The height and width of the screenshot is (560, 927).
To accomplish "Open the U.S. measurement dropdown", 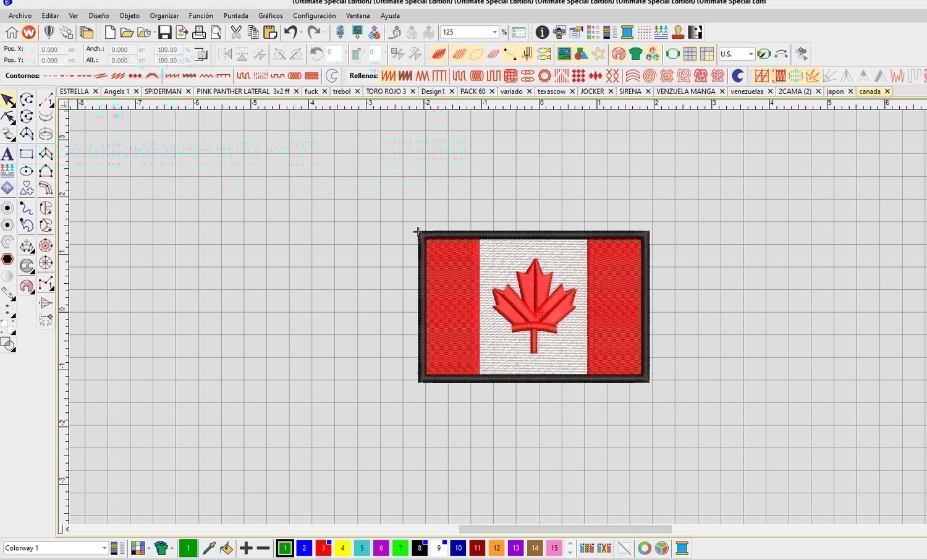I will pyautogui.click(x=751, y=54).
